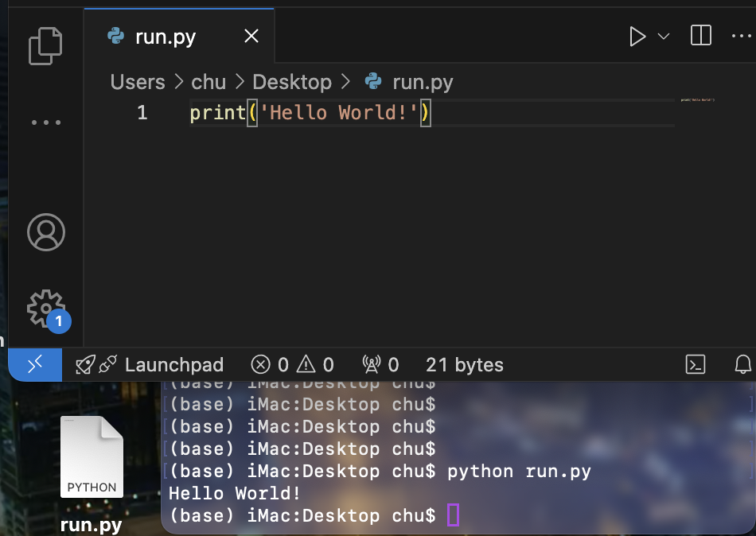This screenshot has width=756, height=536.
Task: Expand the chu folder breadcrumb
Action: 208,82
